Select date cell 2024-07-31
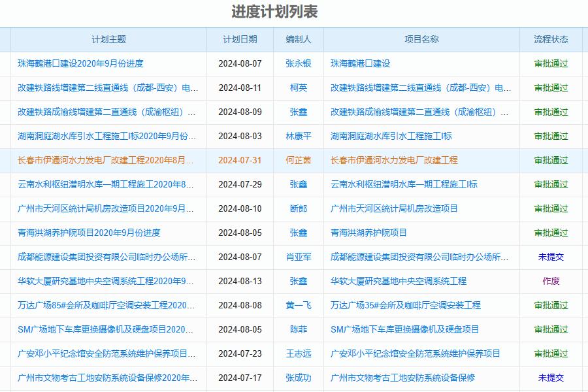Screen dimensions: 588x392 (240, 160)
